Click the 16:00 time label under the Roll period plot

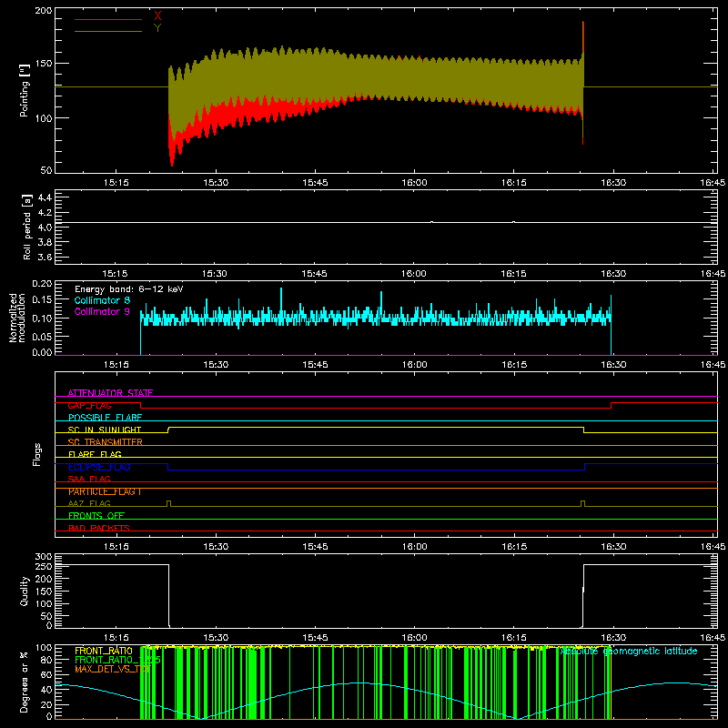tap(414, 274)
